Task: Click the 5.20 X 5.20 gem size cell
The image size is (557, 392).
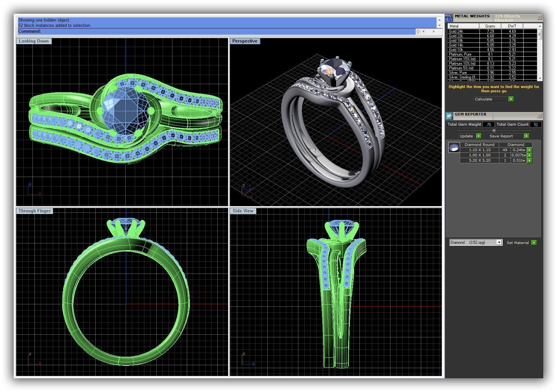Action: 479,160
